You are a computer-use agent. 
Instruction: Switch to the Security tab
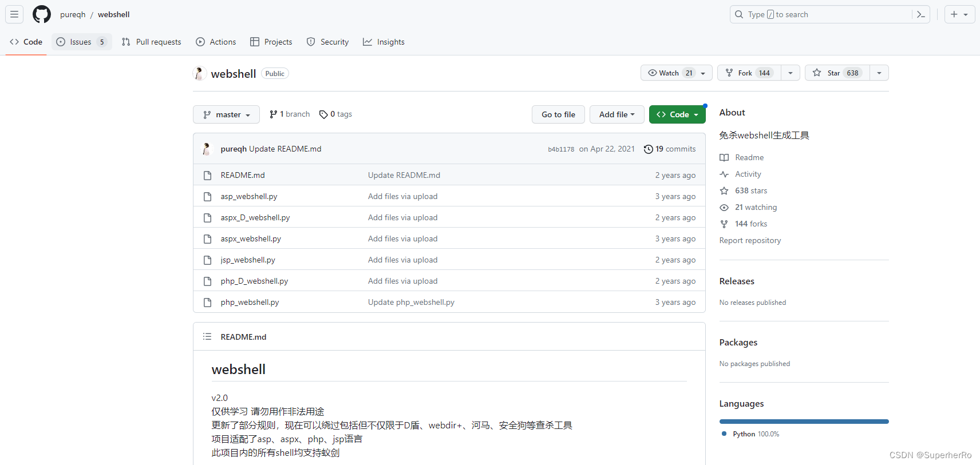(328, 42)
